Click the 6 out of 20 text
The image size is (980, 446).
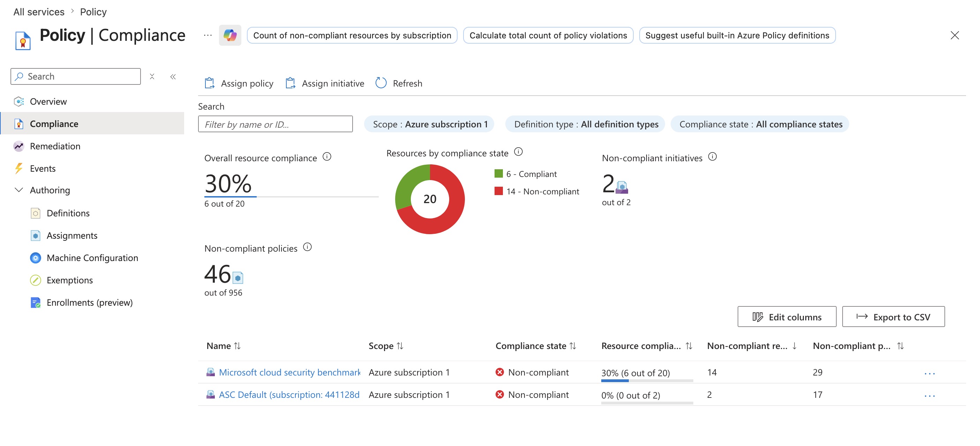[225, 204]
